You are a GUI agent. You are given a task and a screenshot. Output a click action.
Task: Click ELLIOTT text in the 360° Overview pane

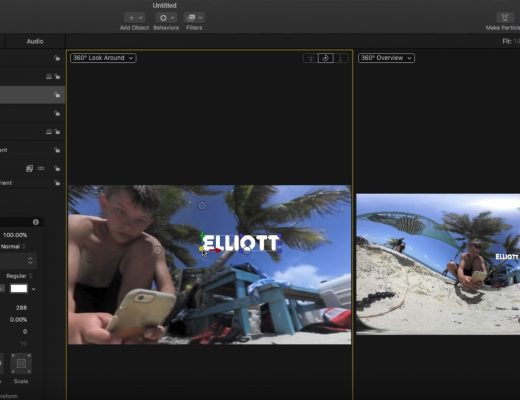(507, 257)
